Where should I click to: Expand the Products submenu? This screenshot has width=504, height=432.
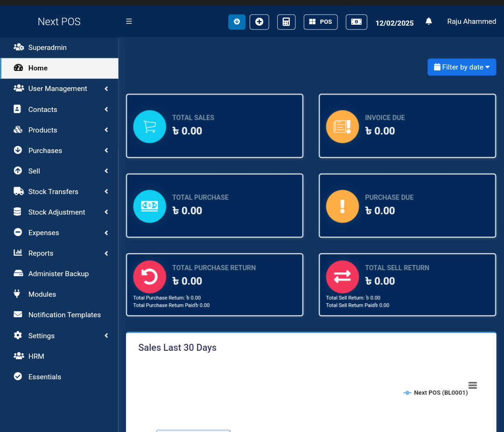(x=43, y=130)
